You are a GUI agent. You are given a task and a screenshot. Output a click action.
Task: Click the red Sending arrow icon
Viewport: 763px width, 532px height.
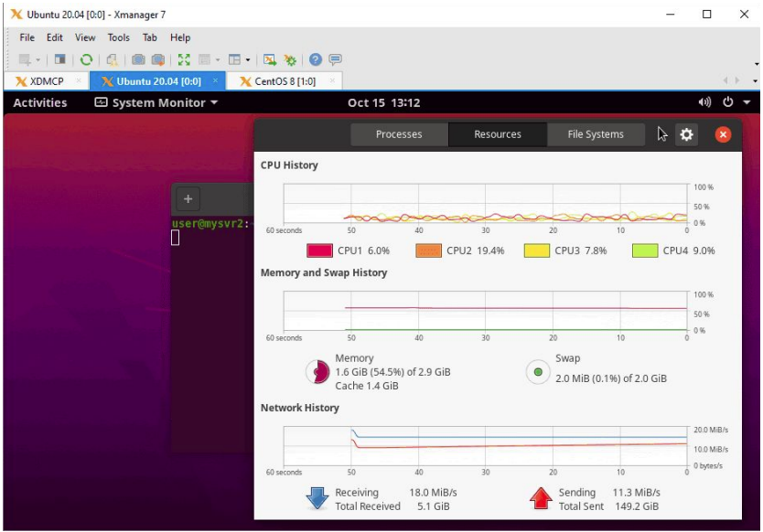click(541, 498)
